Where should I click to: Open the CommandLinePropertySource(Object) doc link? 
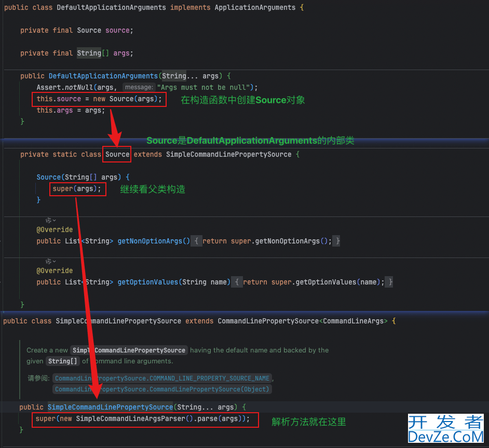(162, 389)
